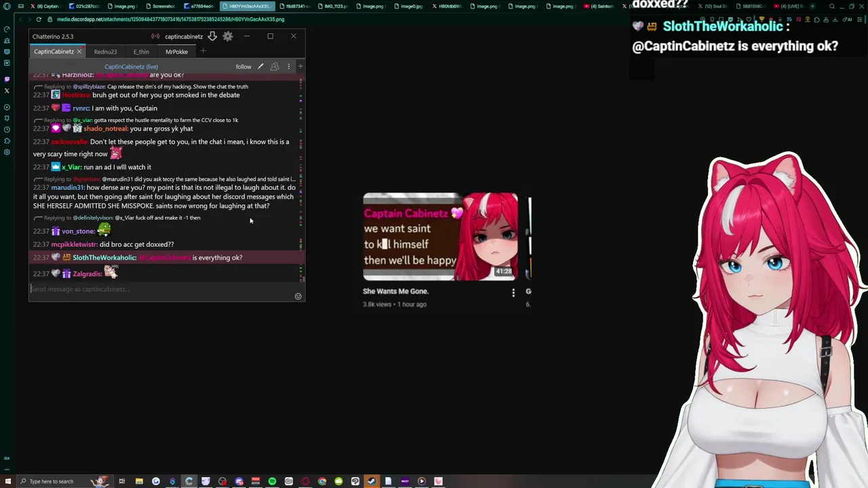
Task: Click username SlothTheWorkaholic in chat
Action: pyautogui.click(x=104, y=258)
